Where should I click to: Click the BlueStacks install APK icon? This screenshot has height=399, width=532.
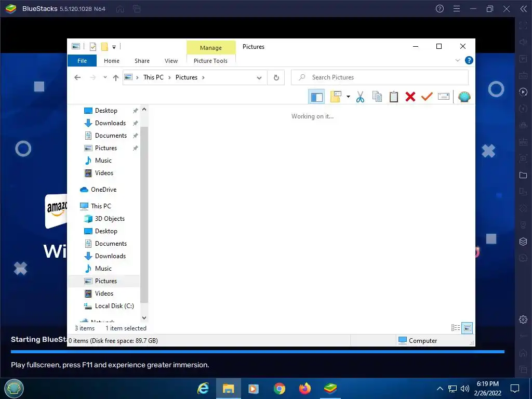(523, 141)
